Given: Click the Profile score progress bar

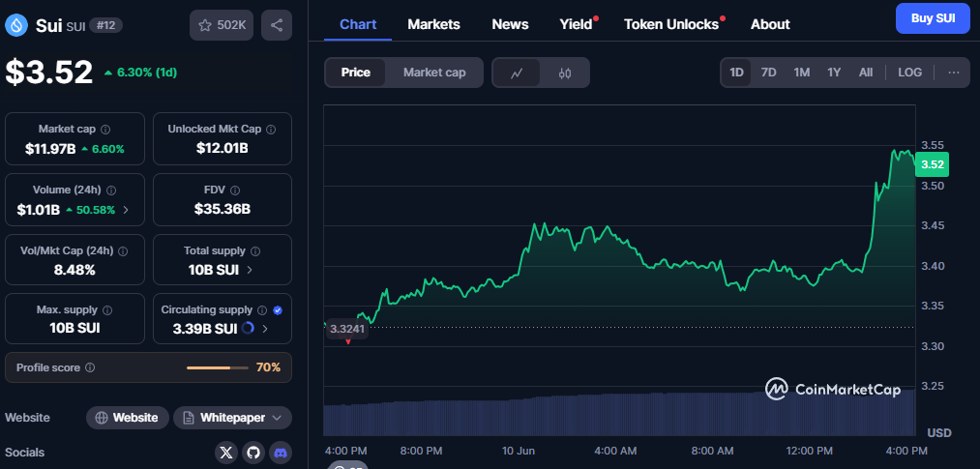Looking at the screenshot, I should click(217, 367).
